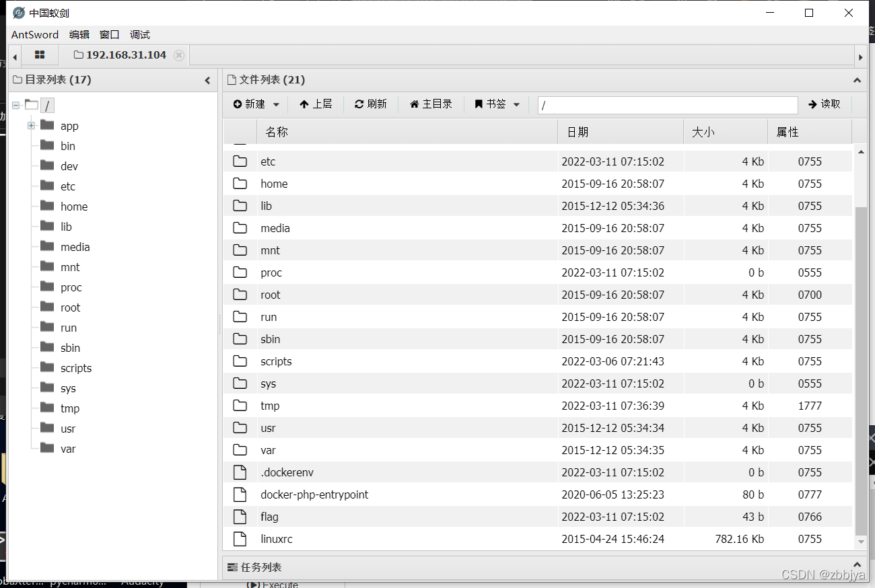Image resolution: width=875 pixels, height=588 pixels.
Task: Select sbin in the directory tree
Action: tap(71, 348)
